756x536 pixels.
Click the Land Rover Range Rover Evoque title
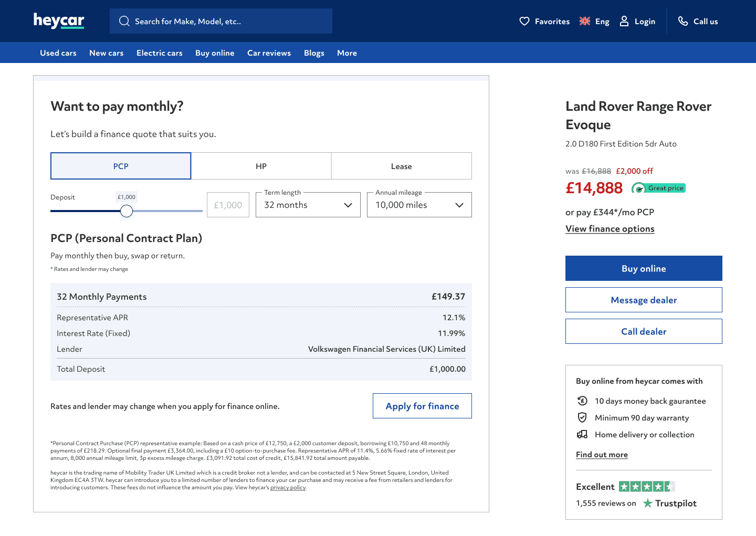[x=638, y=115]
